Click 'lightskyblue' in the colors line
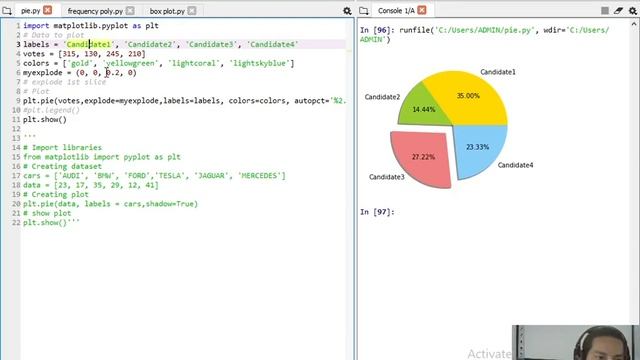The height and width of the screenshot is (360, 640). 260,63
